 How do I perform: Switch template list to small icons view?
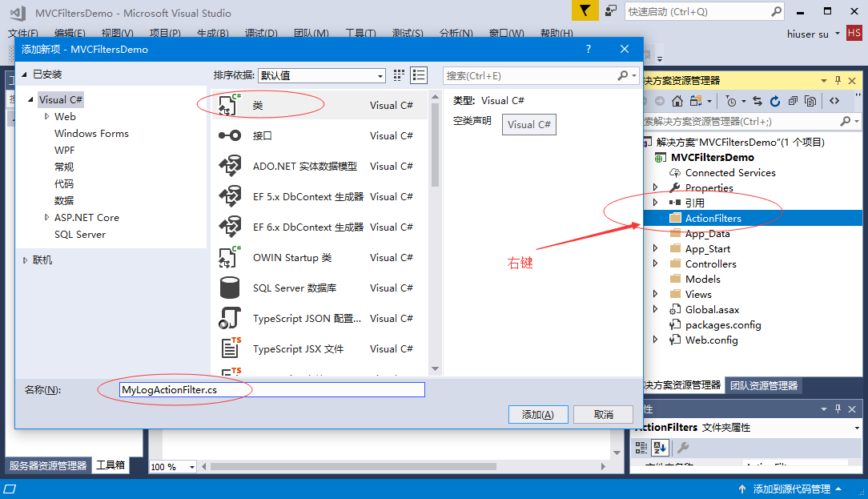399,75
